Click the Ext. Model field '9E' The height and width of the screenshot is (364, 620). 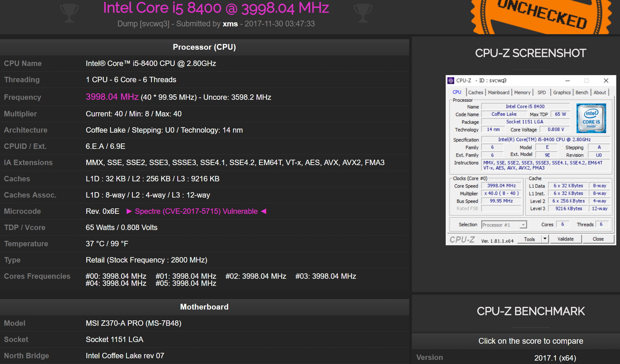tap(547, 155)
